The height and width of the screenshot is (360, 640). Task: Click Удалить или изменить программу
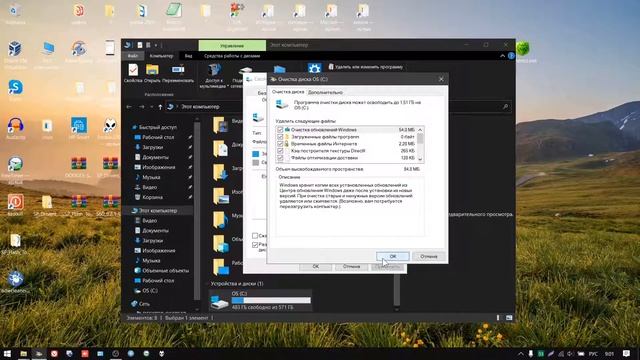pos(366,67)
